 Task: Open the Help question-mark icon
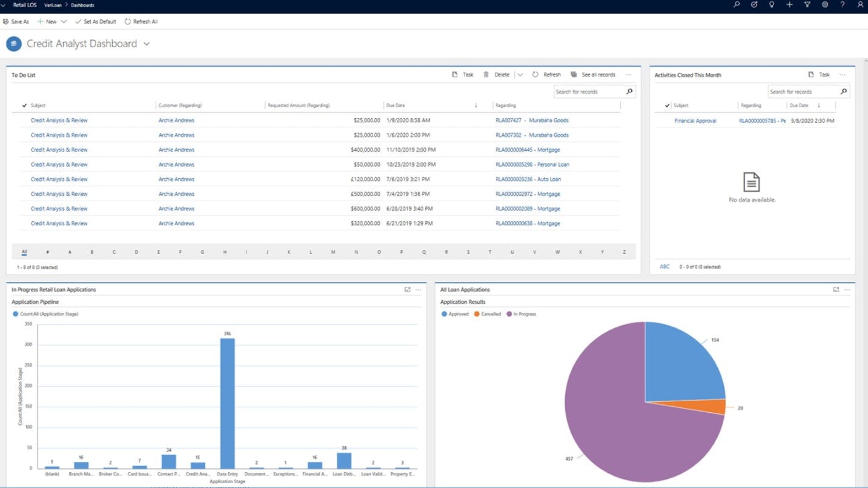pyautogui.click(x=842, y=5)
